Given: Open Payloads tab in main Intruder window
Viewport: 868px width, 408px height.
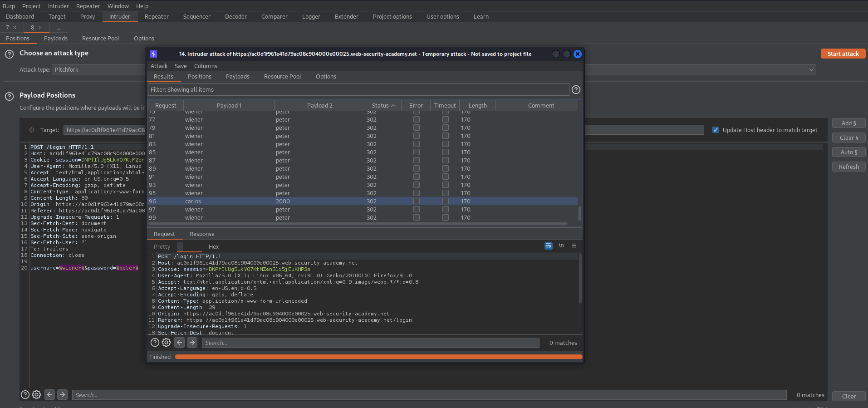Looking at the screenshot, I should click(x=56, y=38).
